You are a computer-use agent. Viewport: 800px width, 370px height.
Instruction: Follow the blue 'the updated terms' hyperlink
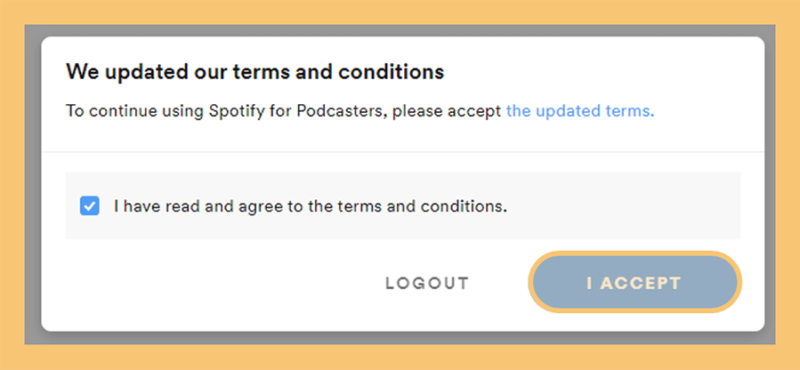[x=580, y=111]
